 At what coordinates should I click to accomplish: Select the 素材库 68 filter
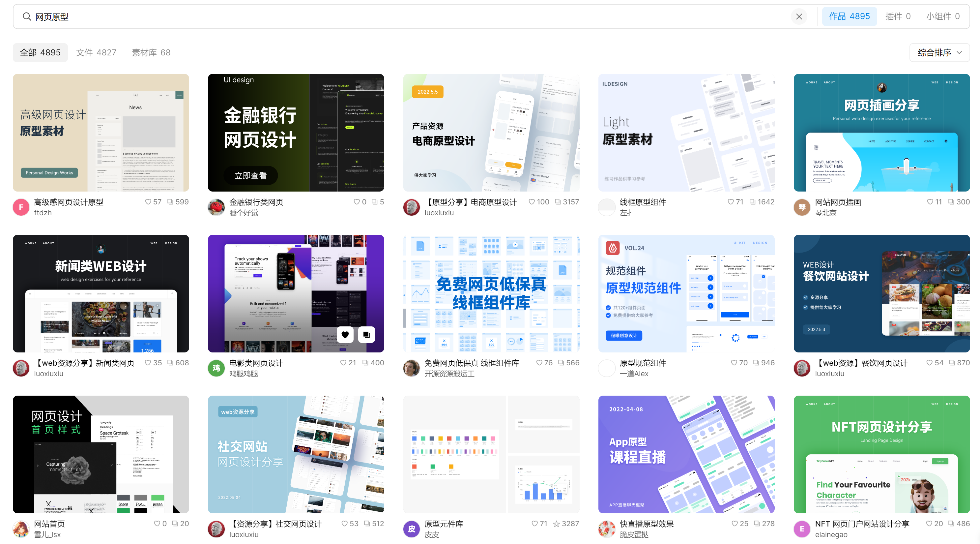click(x=151, y=52)
